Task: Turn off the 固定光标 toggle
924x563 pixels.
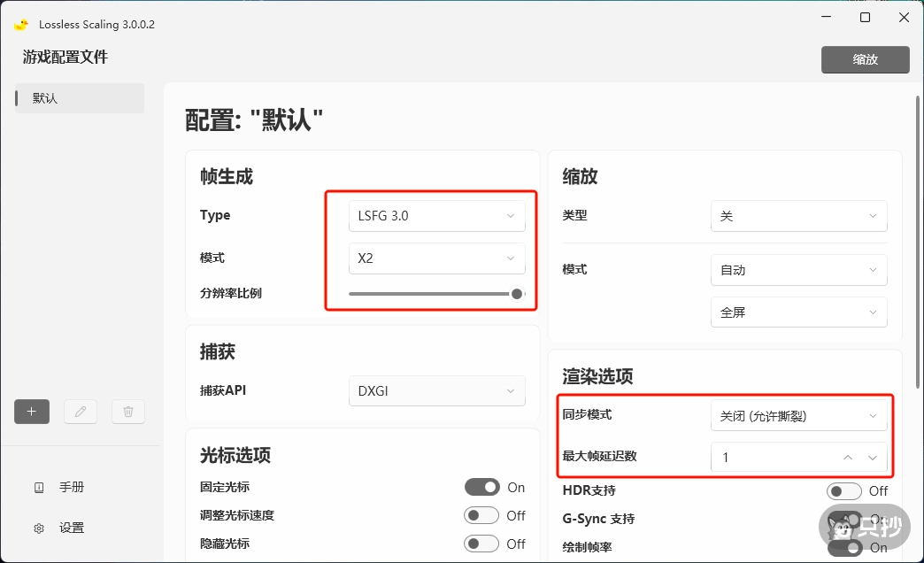Action: click(x=483, y=487)
